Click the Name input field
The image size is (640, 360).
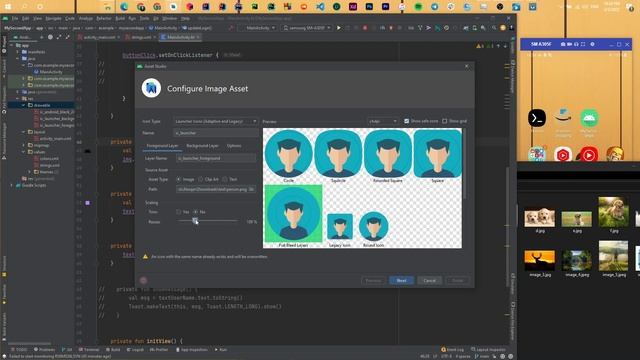(x=216, y=133)
